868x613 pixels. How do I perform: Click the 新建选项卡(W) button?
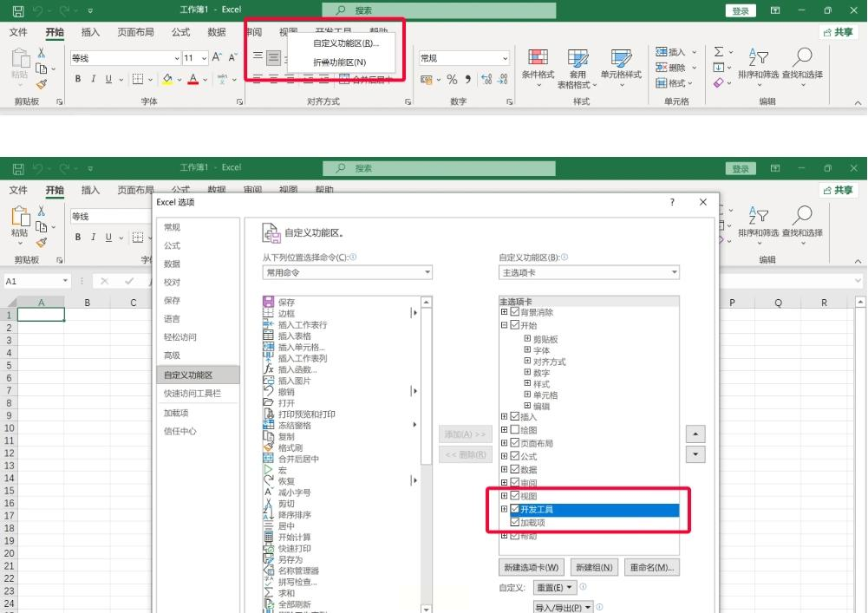(531, 568)
